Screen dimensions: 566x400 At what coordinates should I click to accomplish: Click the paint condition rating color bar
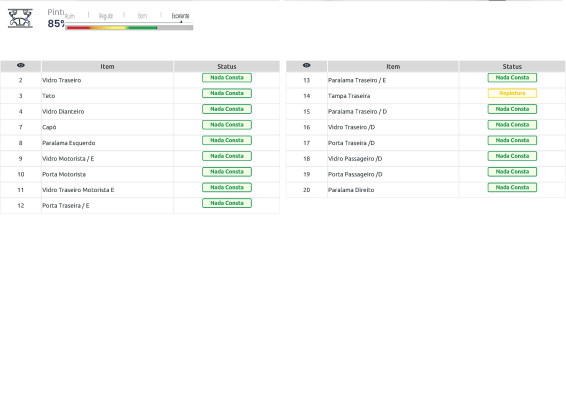click(129, 28)
